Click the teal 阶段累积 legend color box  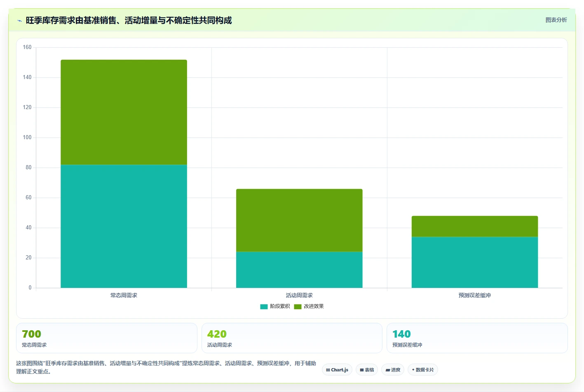pos(264,307)
